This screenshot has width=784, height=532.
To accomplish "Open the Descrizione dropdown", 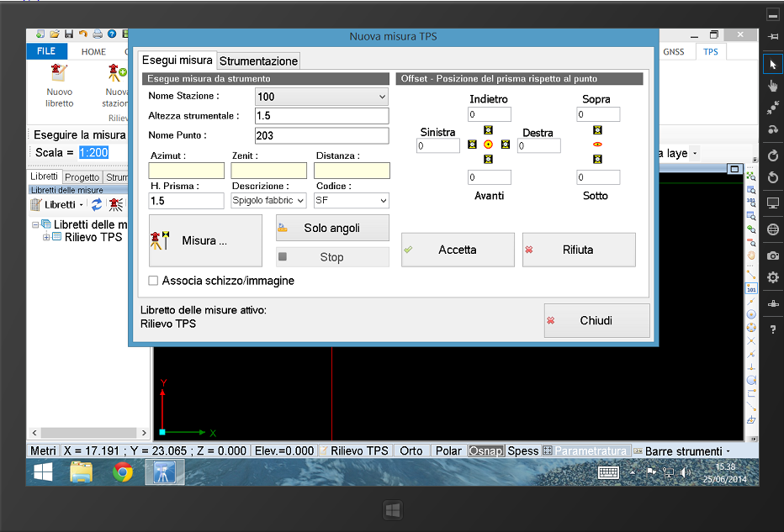I will pos(300,200).
